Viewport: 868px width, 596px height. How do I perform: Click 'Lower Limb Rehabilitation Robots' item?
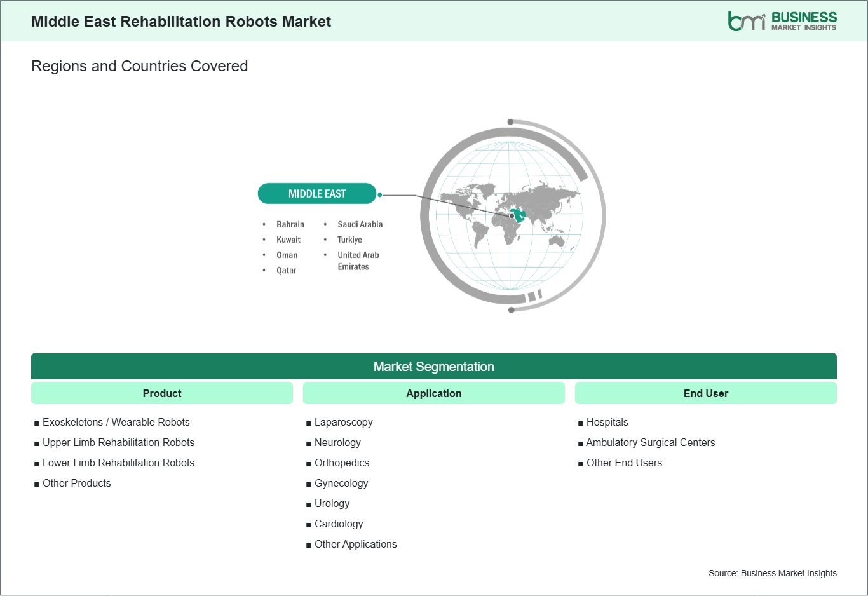(x=118, y=463)
